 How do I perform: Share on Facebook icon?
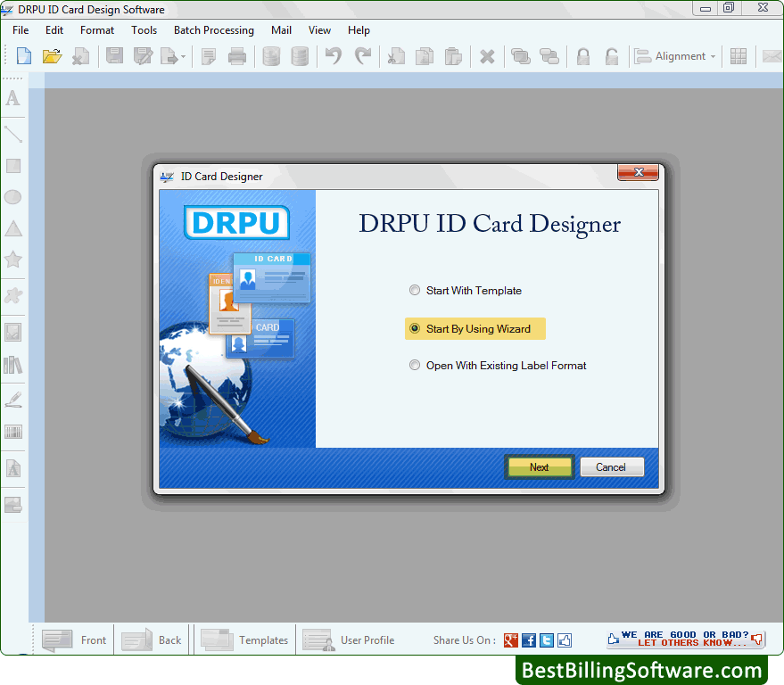529,640
